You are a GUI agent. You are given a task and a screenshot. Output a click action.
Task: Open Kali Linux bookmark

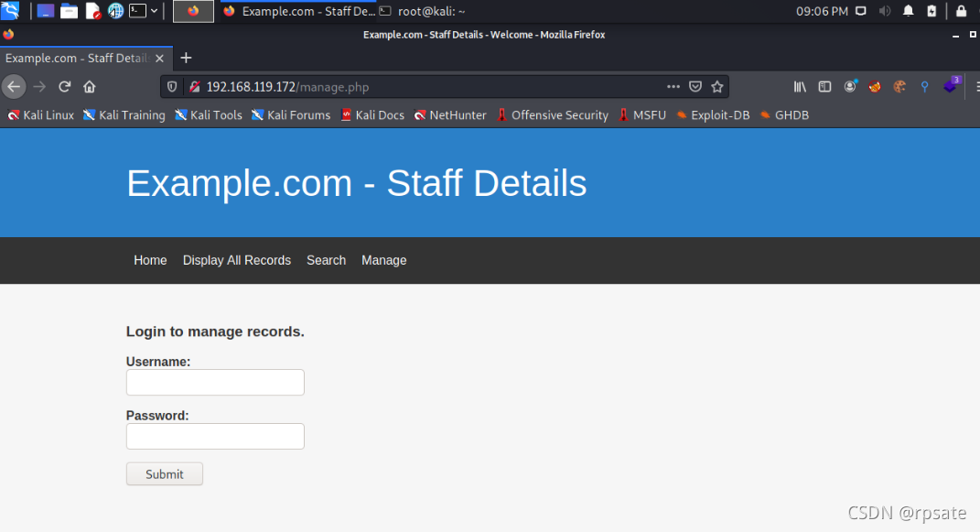(40, 115)
